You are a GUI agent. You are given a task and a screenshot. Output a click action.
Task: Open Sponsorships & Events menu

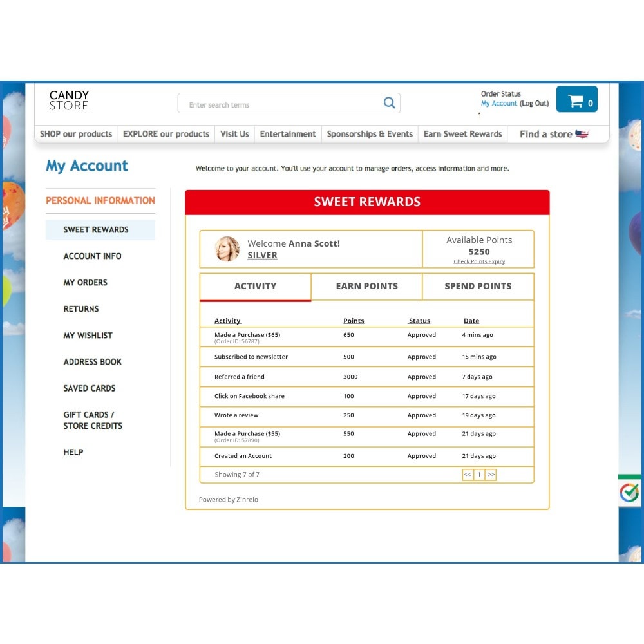370,134
